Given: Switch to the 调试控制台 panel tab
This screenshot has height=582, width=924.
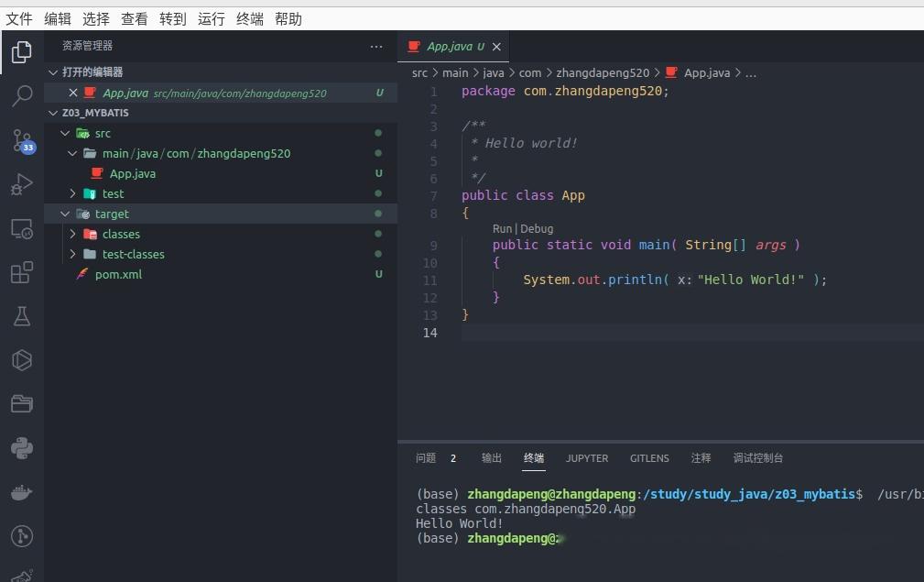Looking at the screenshot, I should (x=758, y=458).
